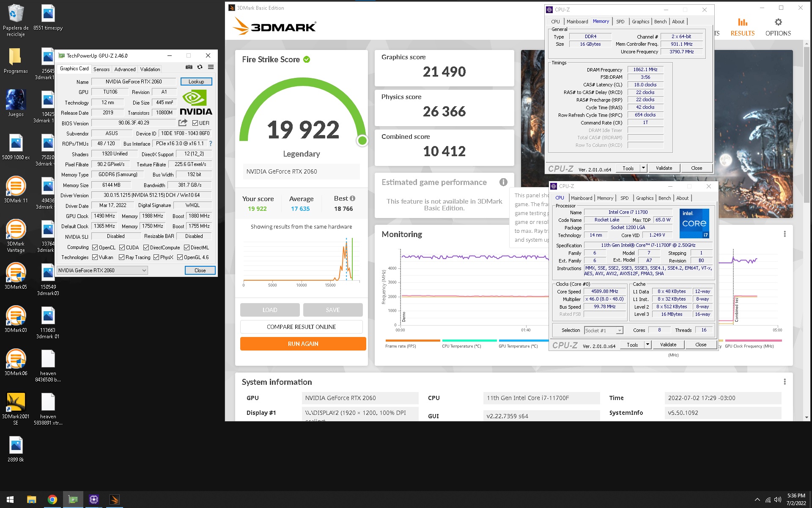
Task: Open the Papelera de reciclaje desktop icon
Action: 16,20
